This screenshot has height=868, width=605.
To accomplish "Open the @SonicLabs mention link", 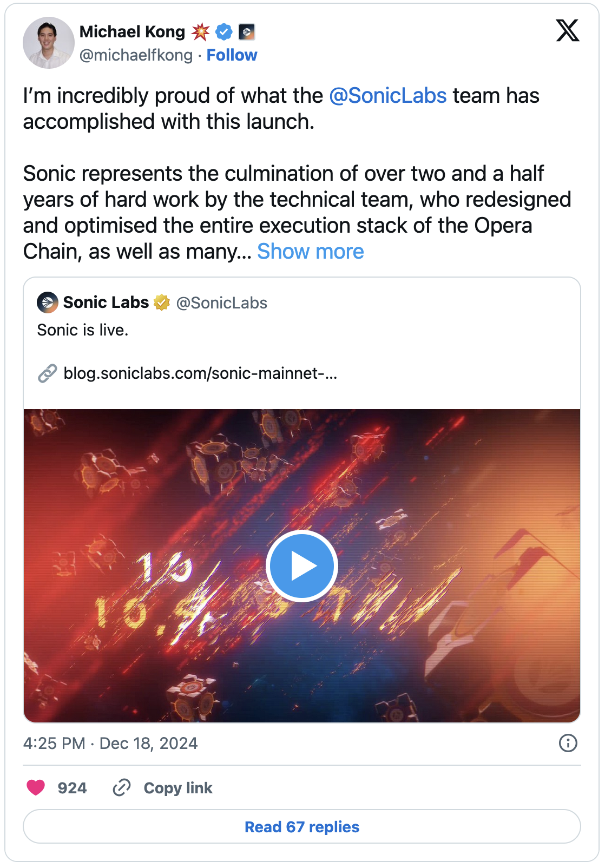I will coord(388,96).
